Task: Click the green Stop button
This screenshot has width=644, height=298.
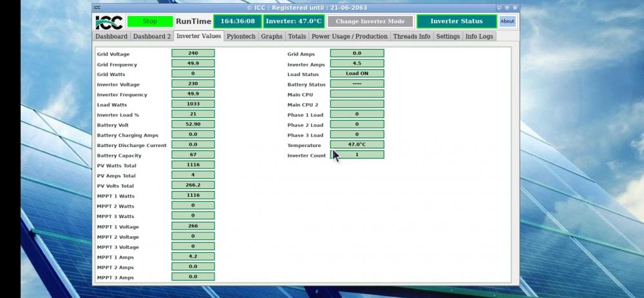Action: pos(150,21)
